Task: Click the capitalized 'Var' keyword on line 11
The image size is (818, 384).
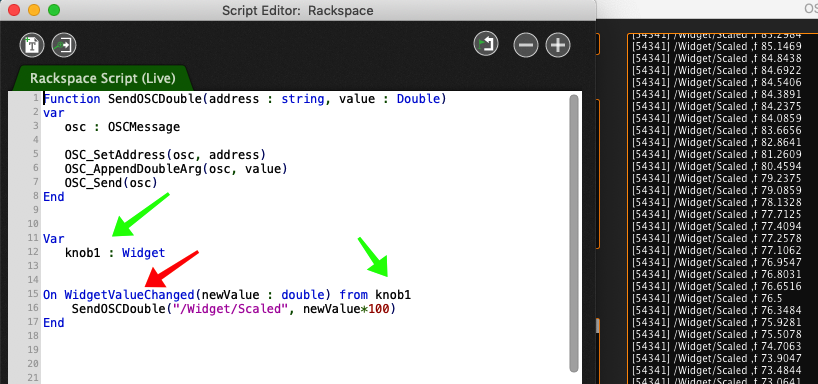Action: 54,239
